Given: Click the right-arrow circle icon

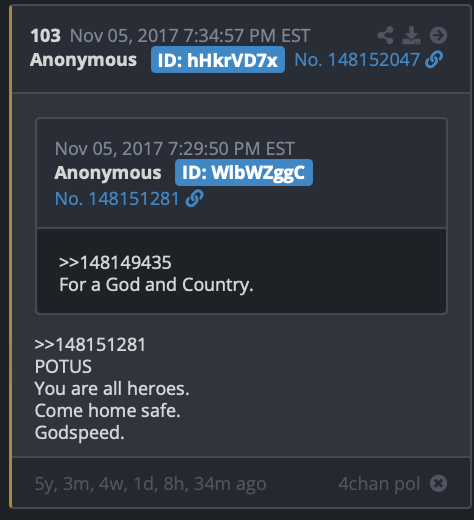Looking at the screenshot, I should (438, 35).
